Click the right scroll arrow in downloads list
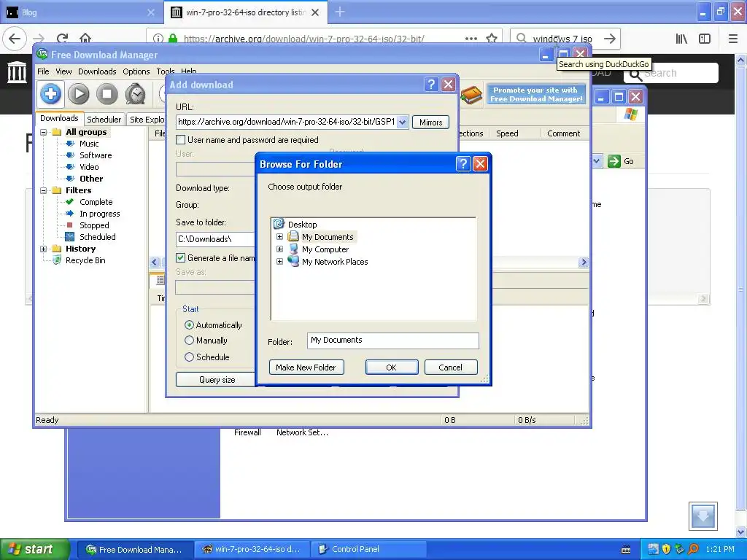This screenshot has width=747, height=560. click(584, 262)
